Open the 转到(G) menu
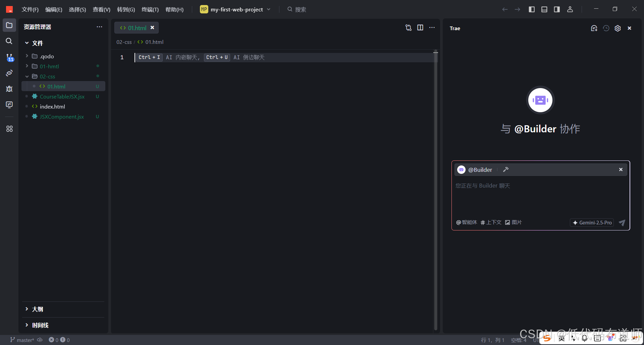 [126, 9]
